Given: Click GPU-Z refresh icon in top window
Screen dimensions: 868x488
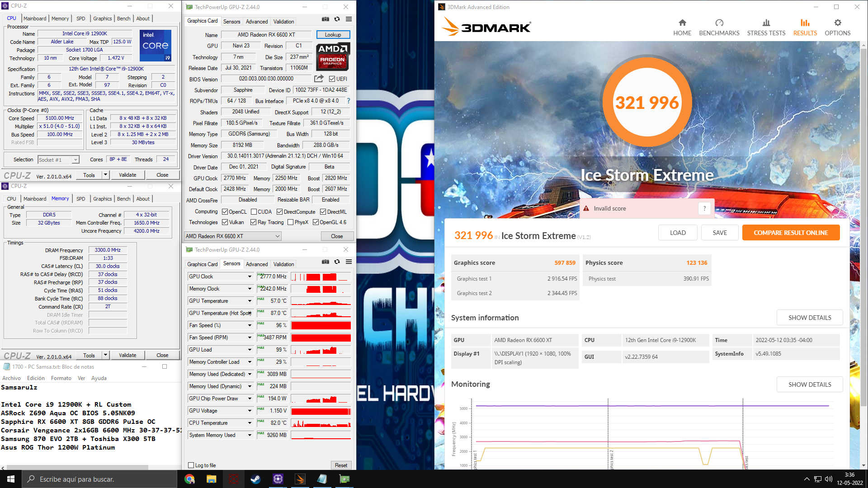Looking at the screenshot, I should click(337, 19).
